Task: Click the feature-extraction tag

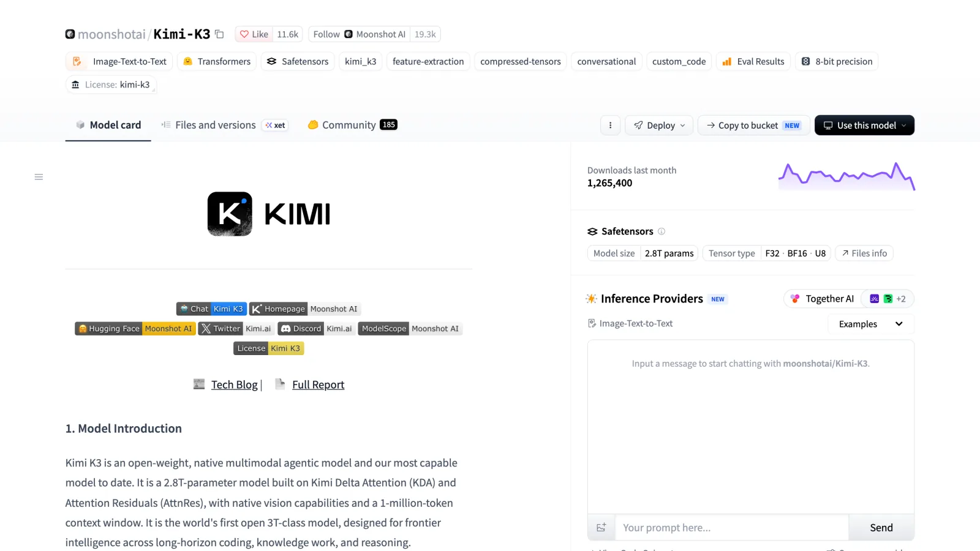Action: click(428, 62)
